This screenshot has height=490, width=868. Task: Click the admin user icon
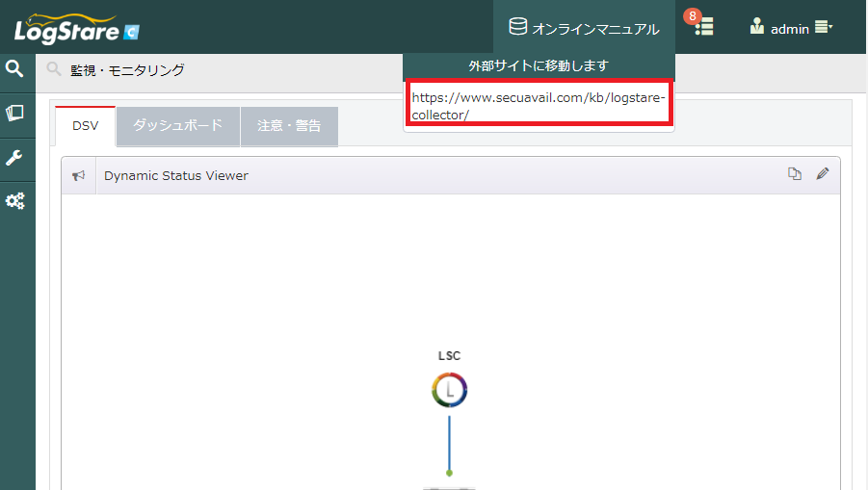757,26
